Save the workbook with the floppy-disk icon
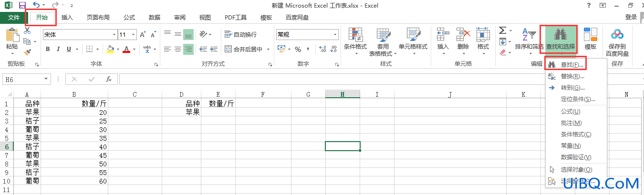 22,6
